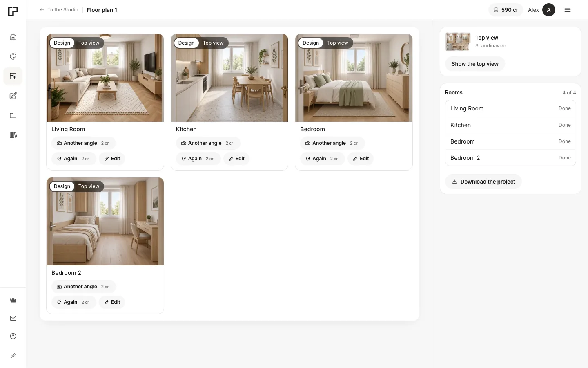Open the mail envelope icon
The width and height of the screenshot is (588, 368).
pos(13,318)
